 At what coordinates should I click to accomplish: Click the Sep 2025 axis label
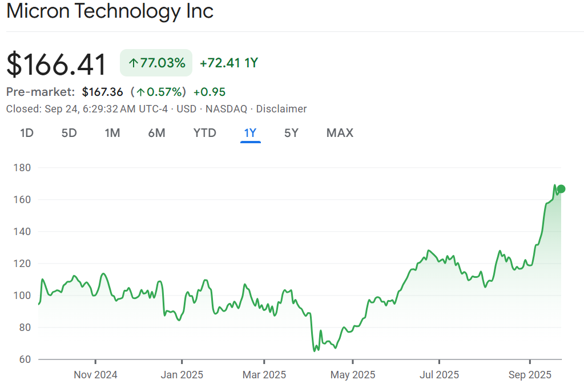530,375
